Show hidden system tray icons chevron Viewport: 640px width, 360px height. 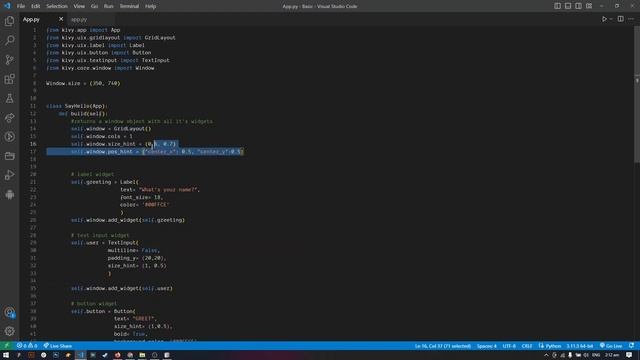click(x=546, y=355)
